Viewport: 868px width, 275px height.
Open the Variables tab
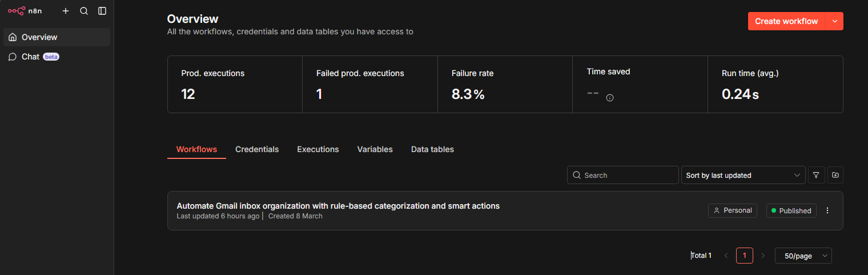[x=375, y=149]
